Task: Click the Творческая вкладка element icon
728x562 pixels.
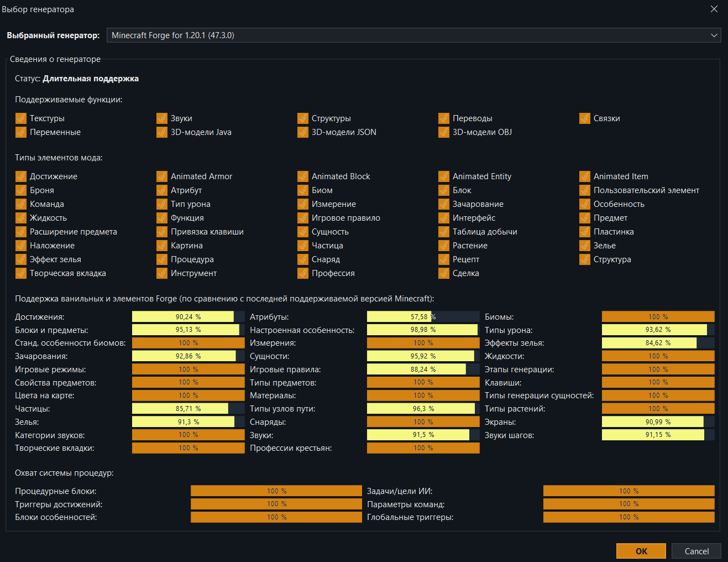Action: point(21,273)
